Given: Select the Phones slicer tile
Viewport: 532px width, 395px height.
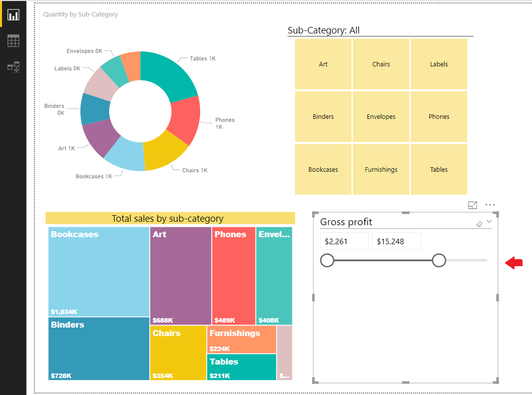Looking at the screenshot, I should click(x=439, y=116).
